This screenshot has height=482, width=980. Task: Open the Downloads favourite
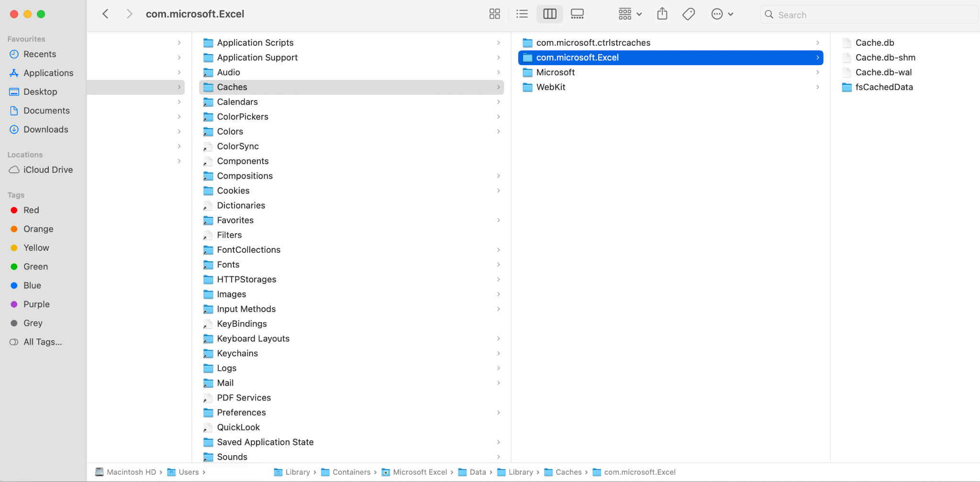pyautogui.click(x=45, y=129)
